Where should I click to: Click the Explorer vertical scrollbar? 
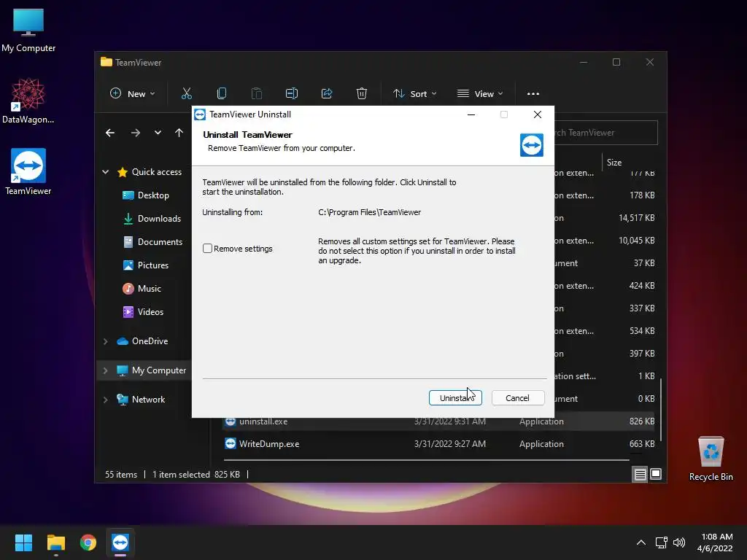click(661, 410)
